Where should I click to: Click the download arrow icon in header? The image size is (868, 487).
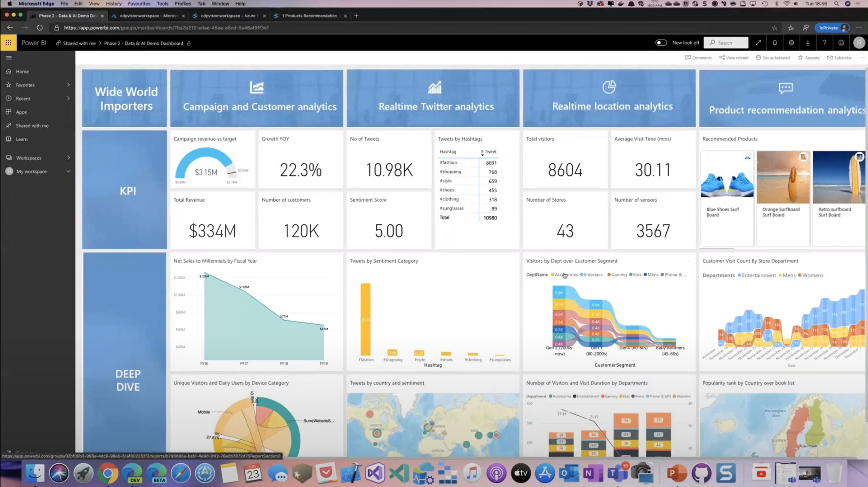808,43
